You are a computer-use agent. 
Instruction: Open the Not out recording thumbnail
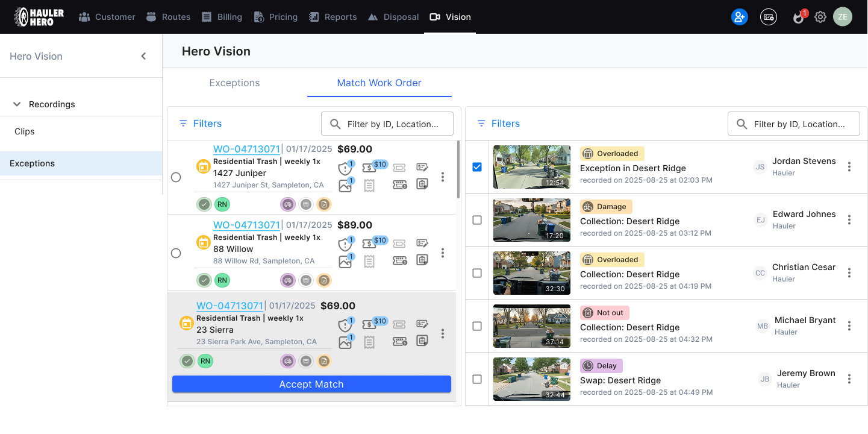coord(531,326)
